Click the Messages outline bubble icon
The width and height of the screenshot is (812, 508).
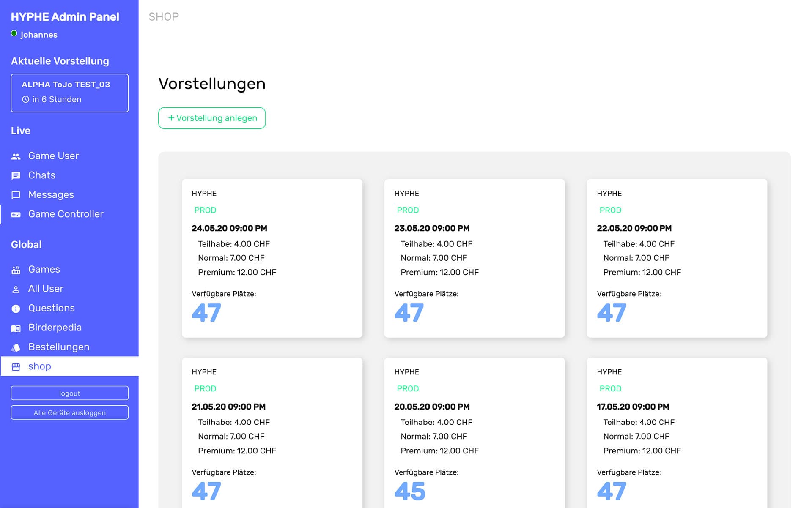point(16,195)
